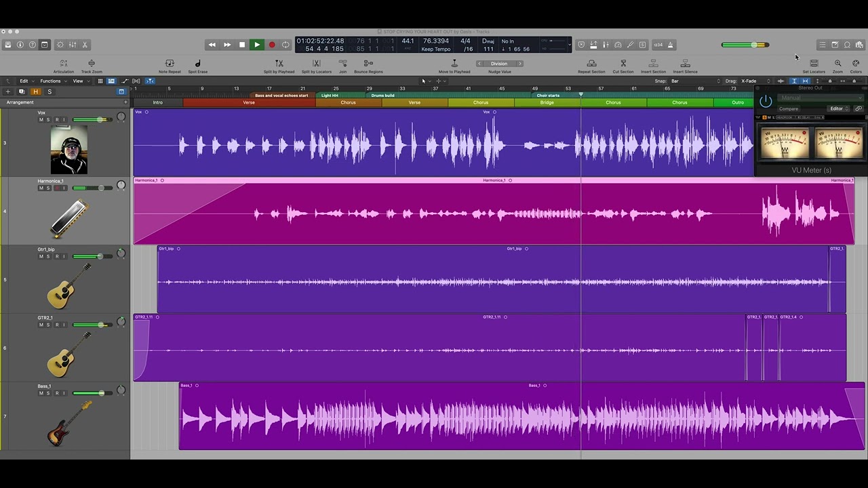The width and height of the screenshot is (868, 488).
Task: Toggle input monitoring on GTR2_1 track
Action: [x=64, y=325]
